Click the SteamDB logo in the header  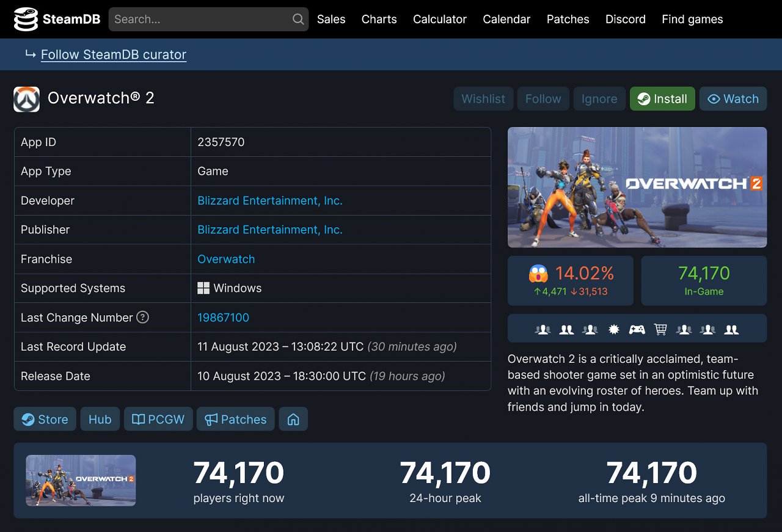tap(57, 19)
